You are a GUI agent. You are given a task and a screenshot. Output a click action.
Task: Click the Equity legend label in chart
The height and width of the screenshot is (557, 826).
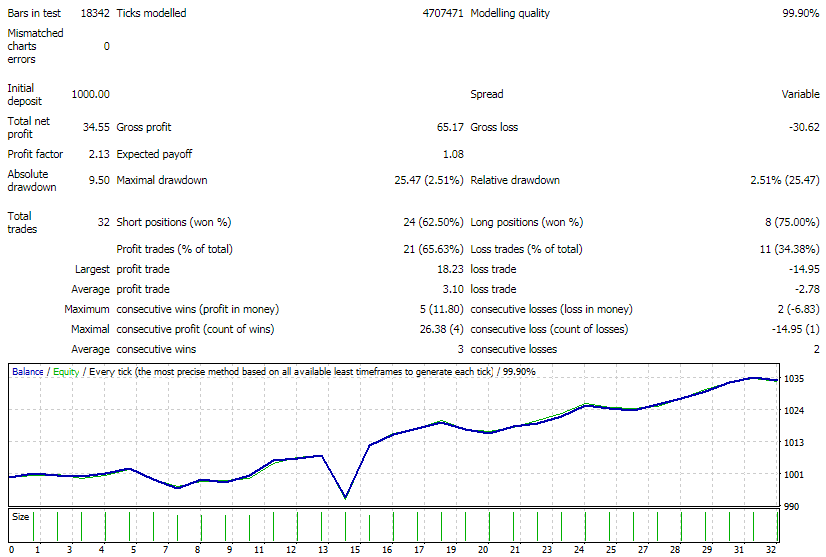click(66, 372)
